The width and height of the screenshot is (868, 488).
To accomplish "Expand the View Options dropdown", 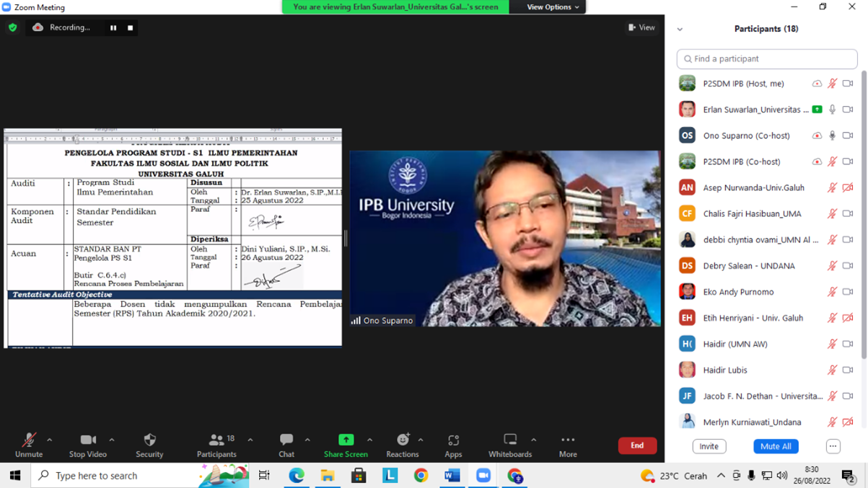I will tap(553, 7).
